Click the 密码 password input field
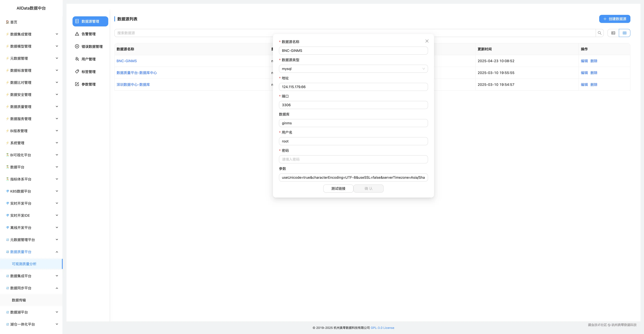Screen dimensions: 644x334 tap(353, 159)
